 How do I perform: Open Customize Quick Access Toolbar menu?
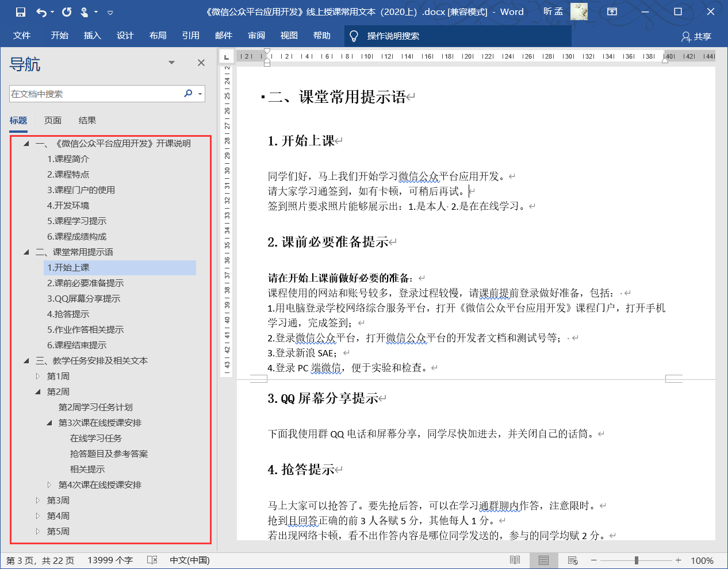pyautogui.click(x=110, y=12)
